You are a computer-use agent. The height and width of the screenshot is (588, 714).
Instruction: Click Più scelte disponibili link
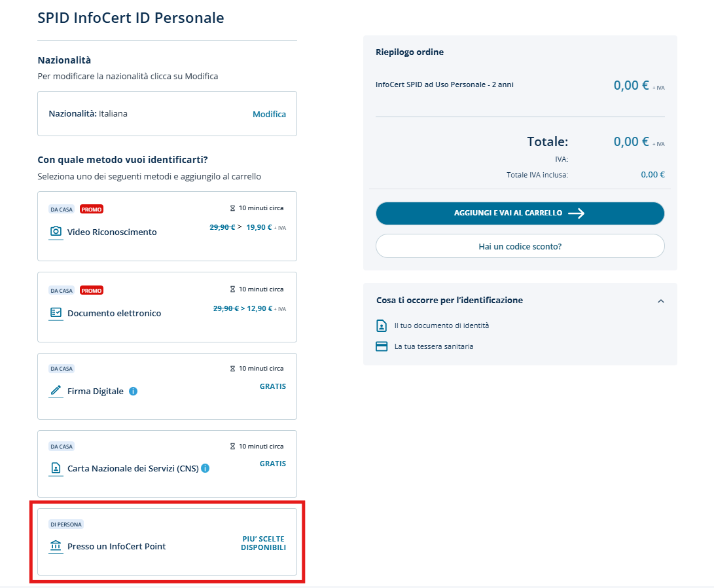tap(263, 543)
